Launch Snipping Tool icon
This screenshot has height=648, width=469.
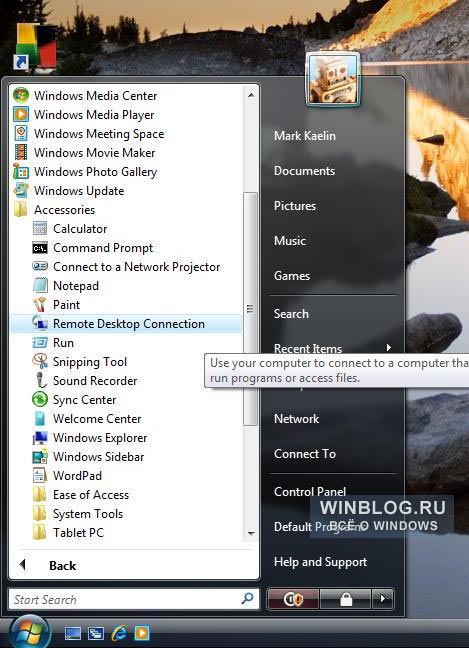(x=40, y=362)
